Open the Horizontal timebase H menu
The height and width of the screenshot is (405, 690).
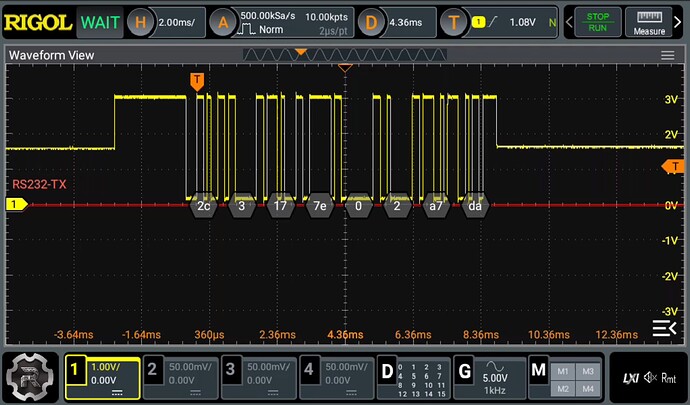pos(140,22)
